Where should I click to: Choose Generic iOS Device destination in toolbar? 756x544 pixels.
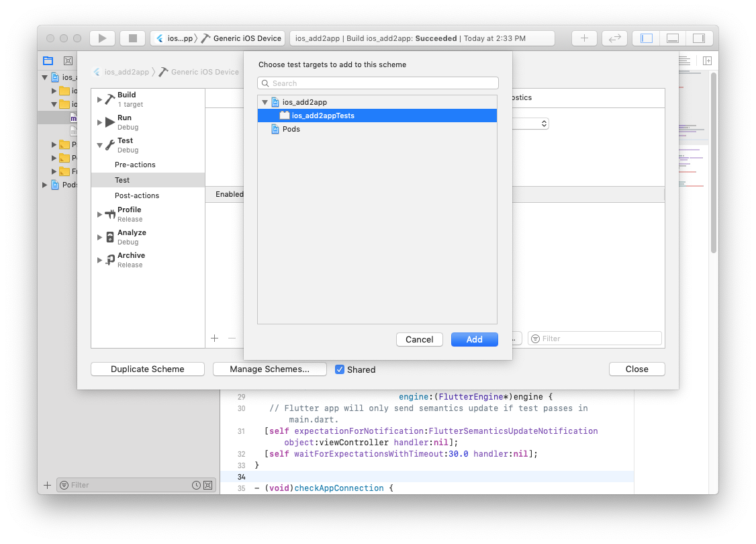[x=242, y=38]
